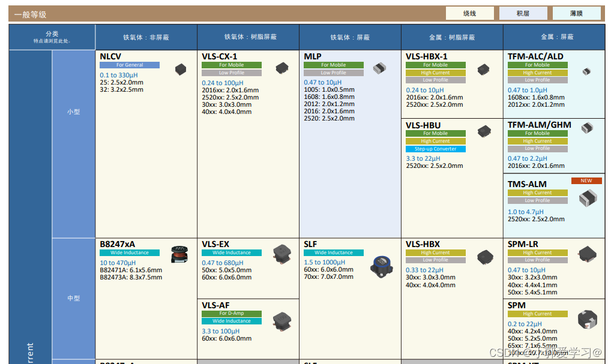Open the VLS-CX-1 product title
611x364 pixels.
coord(220,56)
